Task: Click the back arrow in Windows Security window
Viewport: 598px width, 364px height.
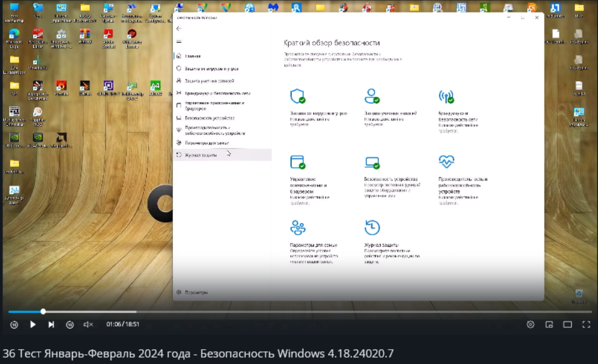Action: coord(179,29)
